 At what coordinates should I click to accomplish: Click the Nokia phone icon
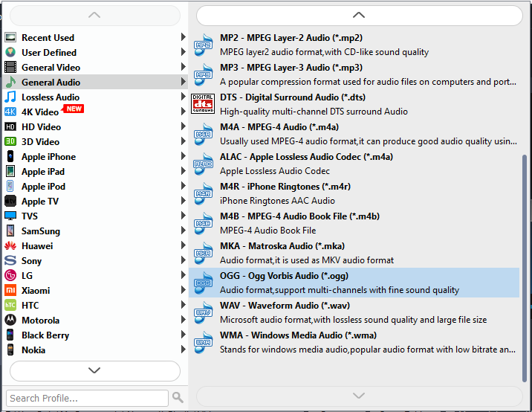pos(10,350)
